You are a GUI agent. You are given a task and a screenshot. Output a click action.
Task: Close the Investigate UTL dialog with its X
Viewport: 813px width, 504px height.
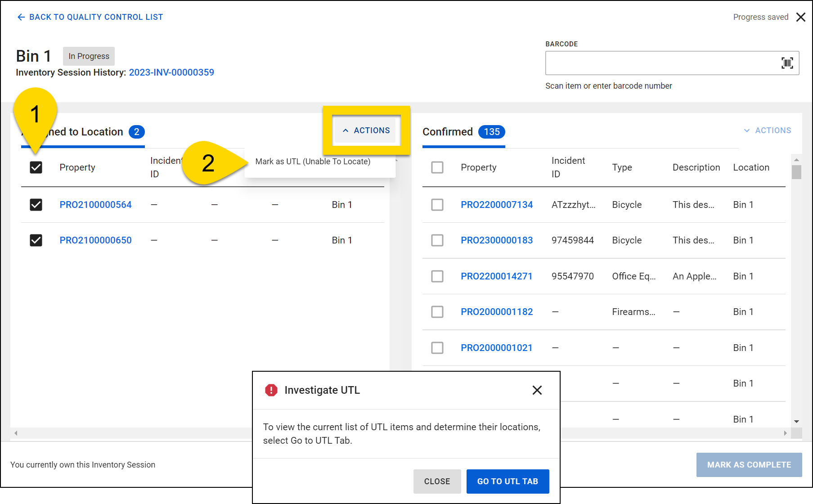click(537, 390)
